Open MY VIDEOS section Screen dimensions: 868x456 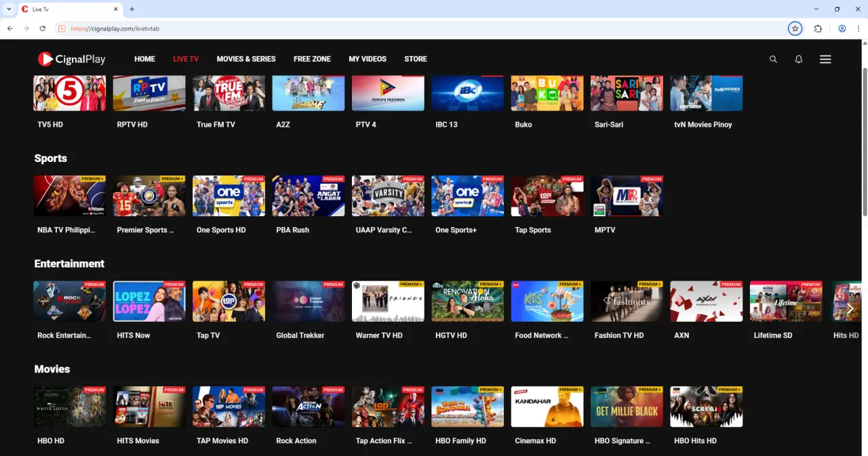[368, 59]
